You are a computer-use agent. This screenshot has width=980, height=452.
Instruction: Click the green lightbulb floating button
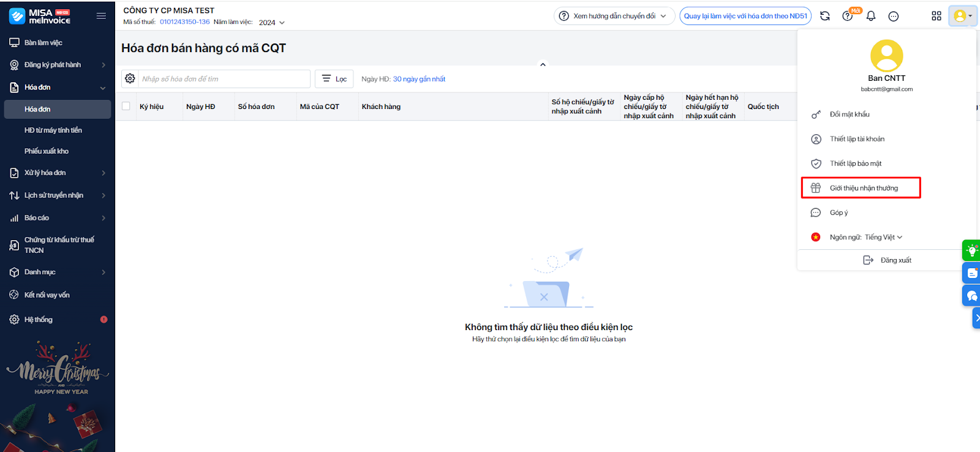point(971,250)
